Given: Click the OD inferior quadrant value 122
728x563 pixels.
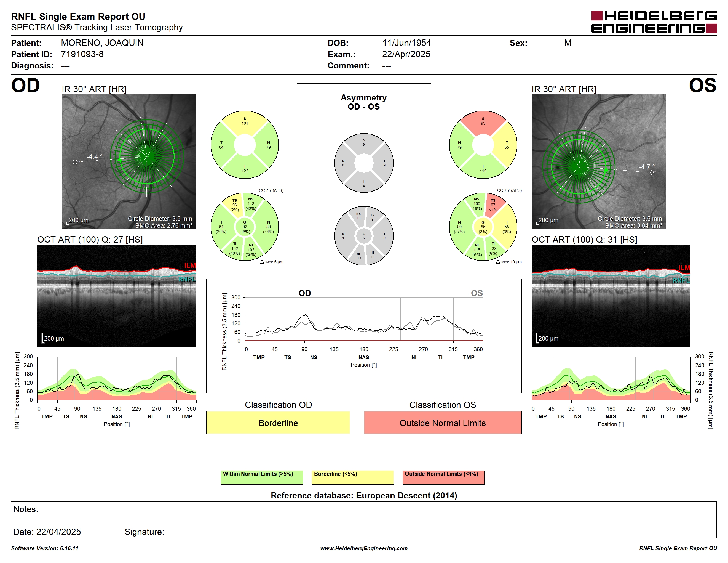Looking at the screenshot, I should 245,171.
